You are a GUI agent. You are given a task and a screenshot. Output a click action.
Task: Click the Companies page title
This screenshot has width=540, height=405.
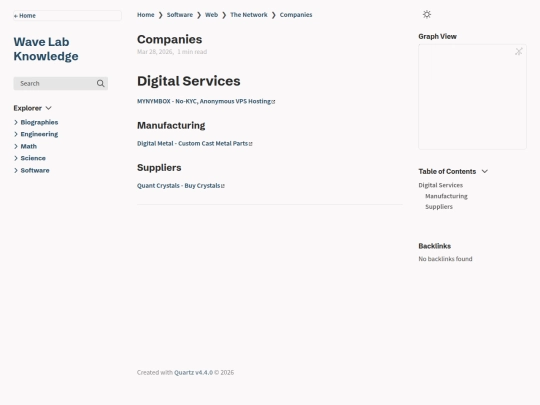(x=169, y=39)
